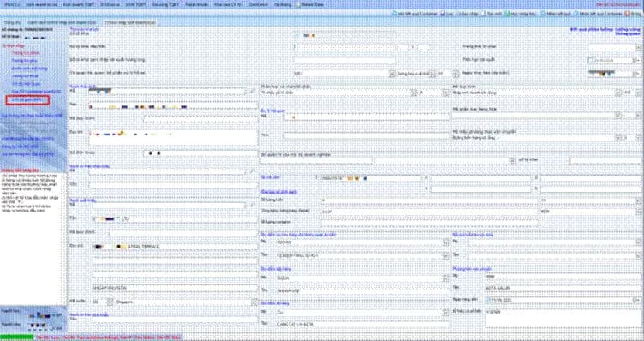Click the lookup icon beside entrusted importer Mã

coord(253,170)
